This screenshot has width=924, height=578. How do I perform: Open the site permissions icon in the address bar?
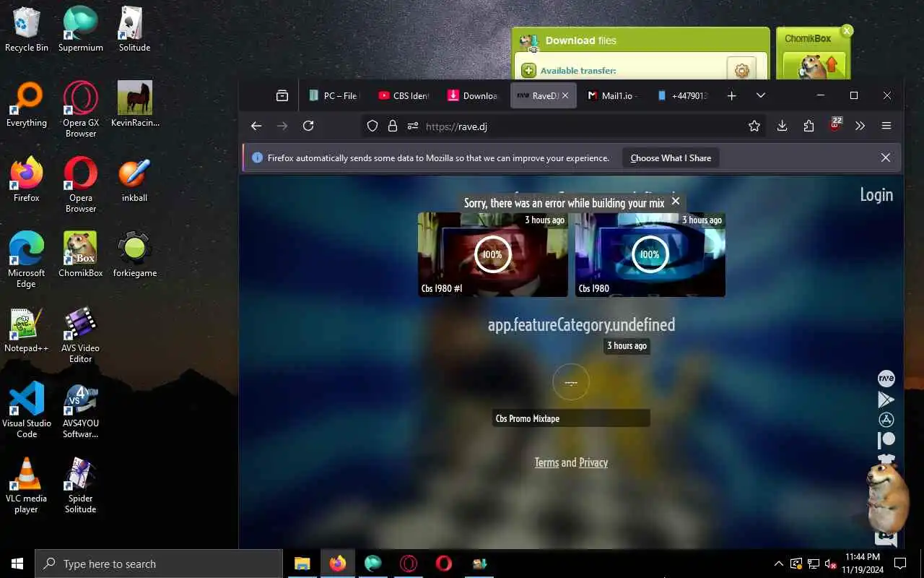[413, 126]
